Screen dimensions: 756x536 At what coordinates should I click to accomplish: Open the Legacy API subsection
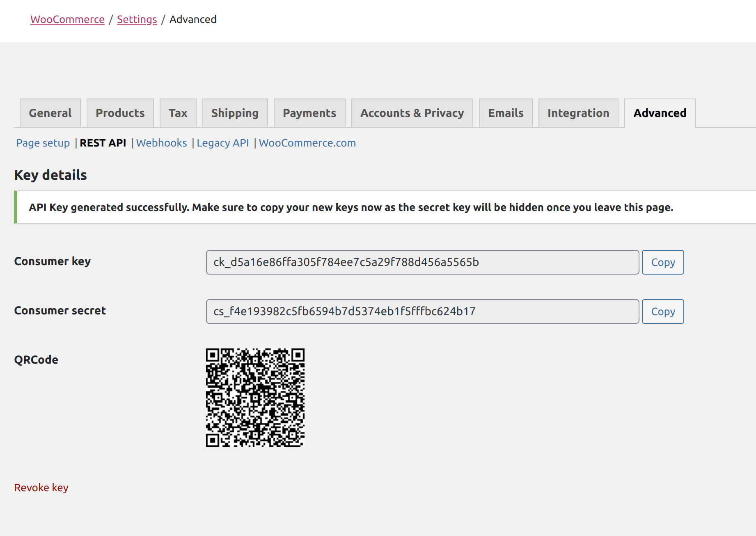point(223,143)
